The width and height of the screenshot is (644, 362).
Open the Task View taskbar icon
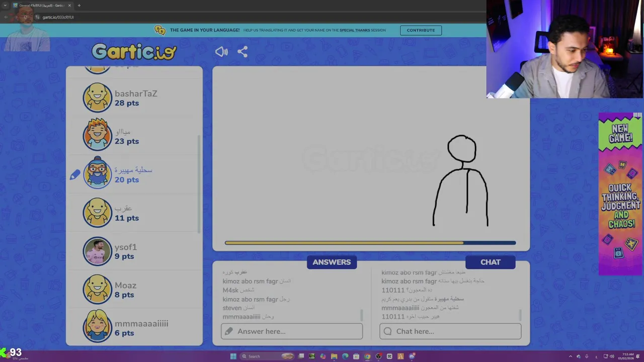point(301,356)
